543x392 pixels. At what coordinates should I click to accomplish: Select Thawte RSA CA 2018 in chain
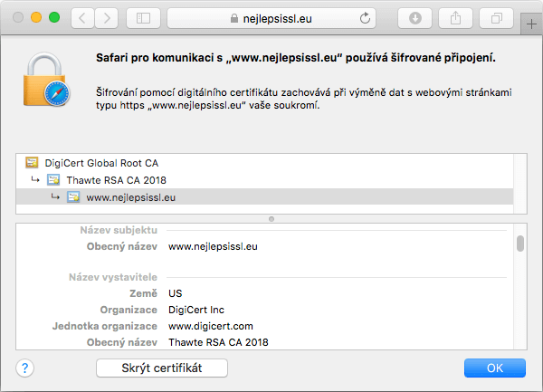click(264, 180)
